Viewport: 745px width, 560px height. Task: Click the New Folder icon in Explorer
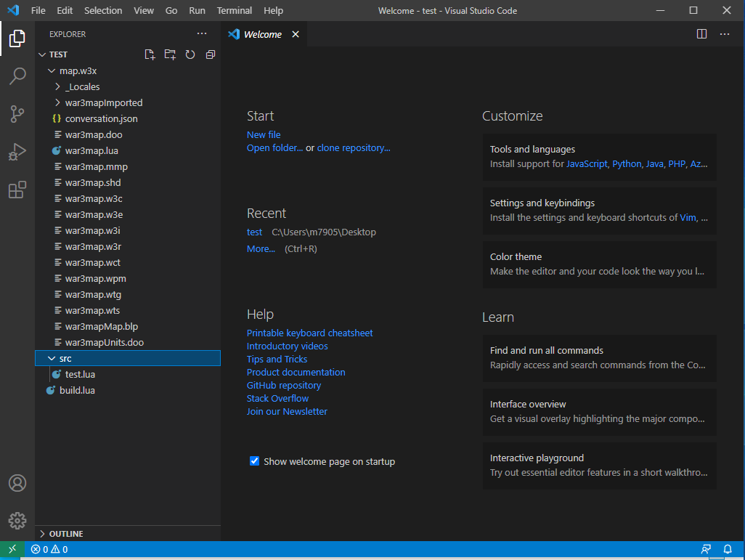[170, 54]
